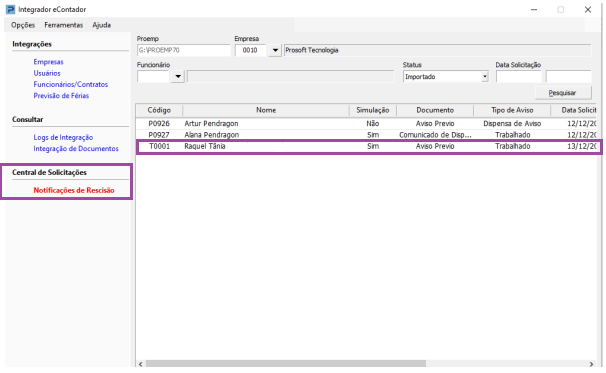This screenshot has width=606, height=373.
Task: Open the Status combo box showing Importado
Action: click(446, 77)
